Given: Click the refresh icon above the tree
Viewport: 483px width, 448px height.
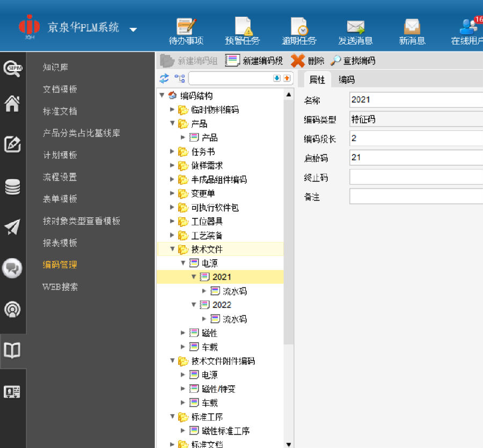Looking at the screenshot, I should tap(164, 78).
